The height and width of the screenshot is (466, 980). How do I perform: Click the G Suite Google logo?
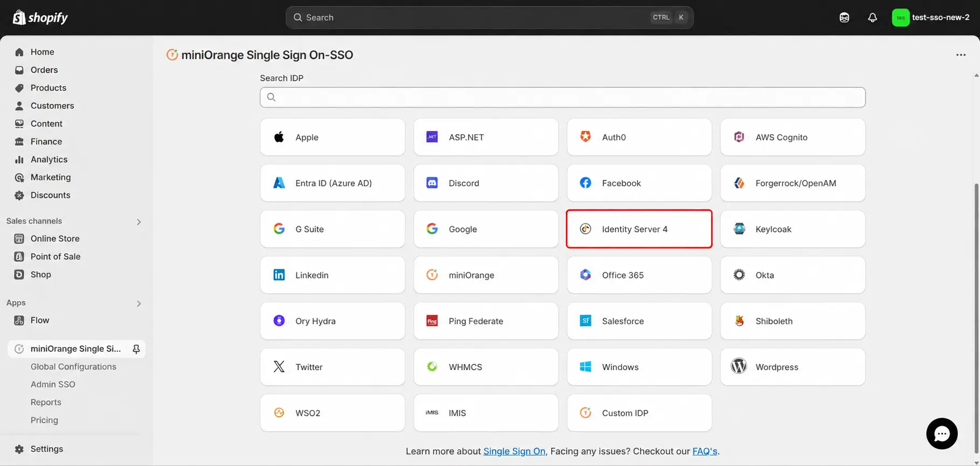279,229
